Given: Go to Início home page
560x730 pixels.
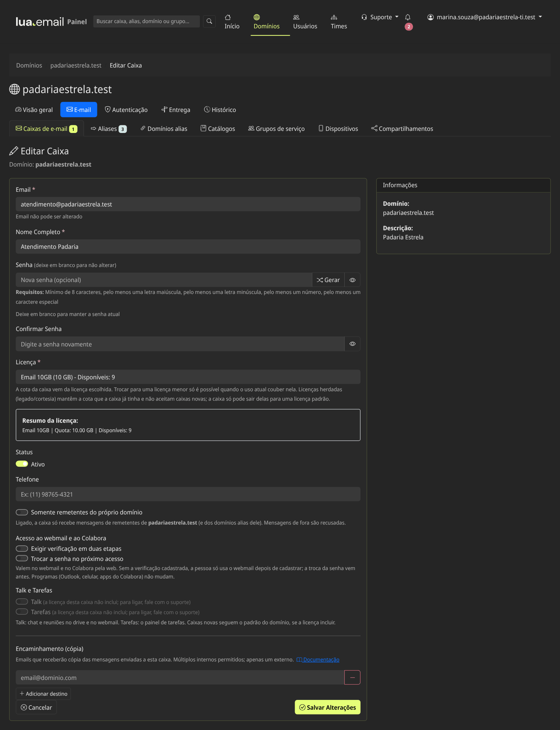Looking at the screenshot, I should (232, 22).
